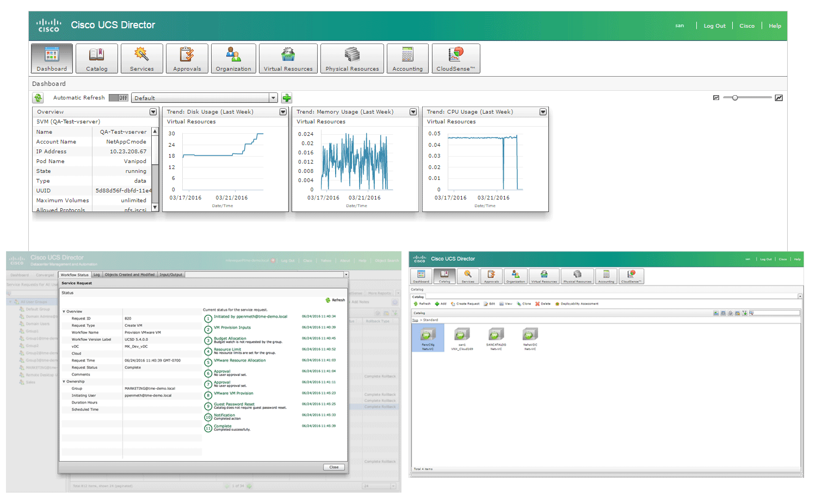The height and width of the screenshot is (504, 816).
Task: Open the Overview widget dropdown arrow
Action: pos(153,111)
